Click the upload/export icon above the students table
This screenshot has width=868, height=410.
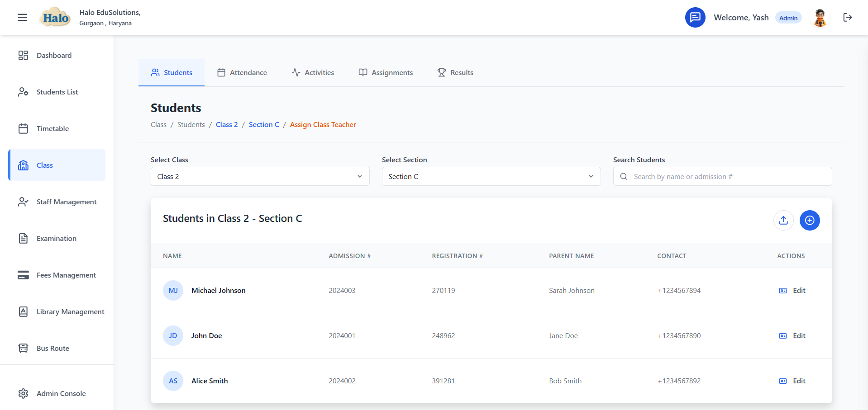783,220
